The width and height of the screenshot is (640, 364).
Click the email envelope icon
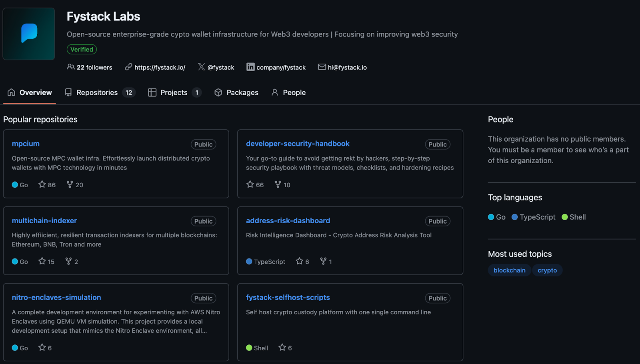(x=322, y=67)
